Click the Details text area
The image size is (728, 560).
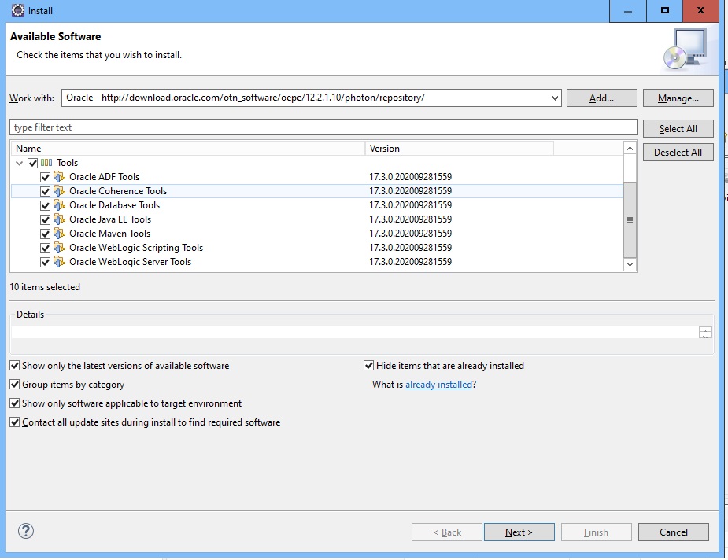pyautogui.click(x=354, y=332)
